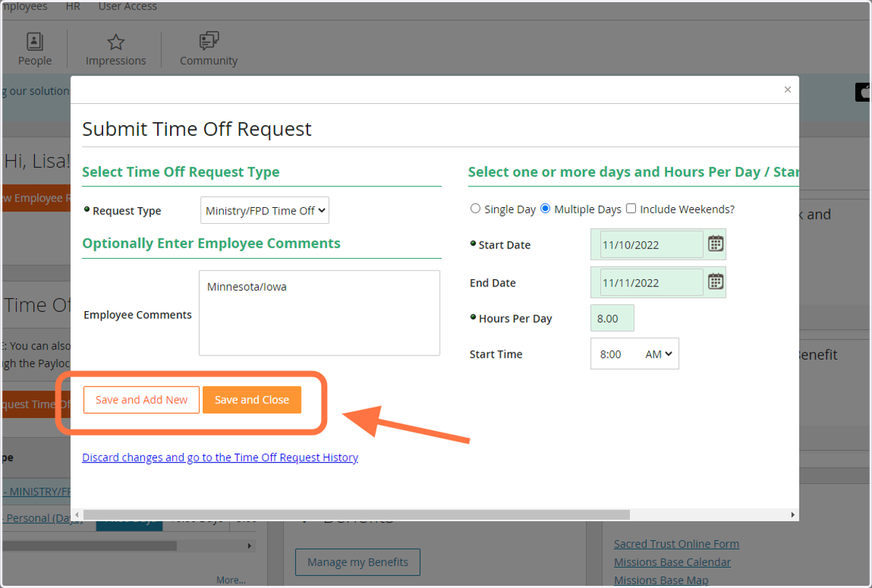
Task: Open Missions Base Calendar link
Action: [672, 562]
